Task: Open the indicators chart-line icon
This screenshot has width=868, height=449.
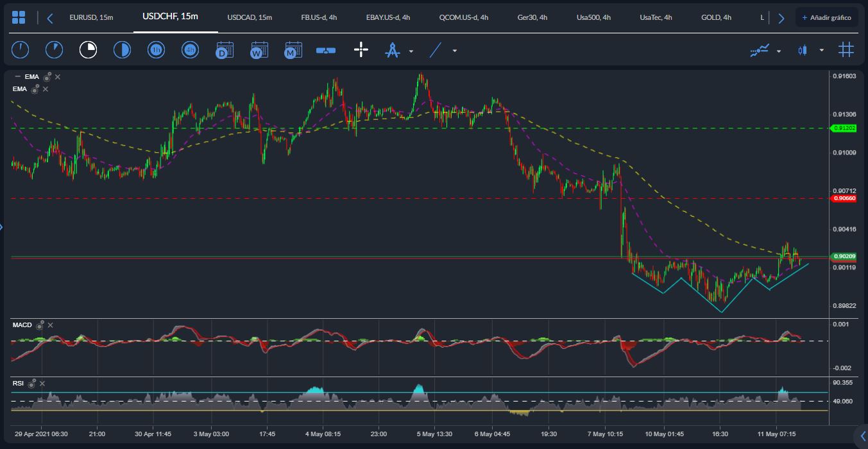Action: [x=760, y=50]
